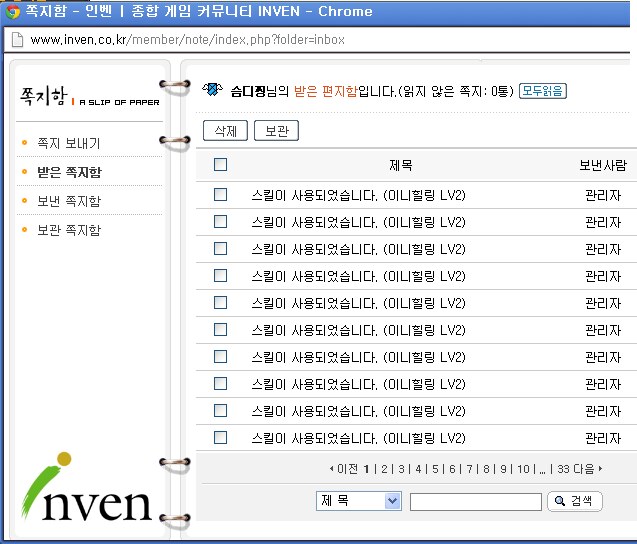Go to page 6 of messages
The height and width of the screenshot is (544, 637).
[x=453, y=469]
